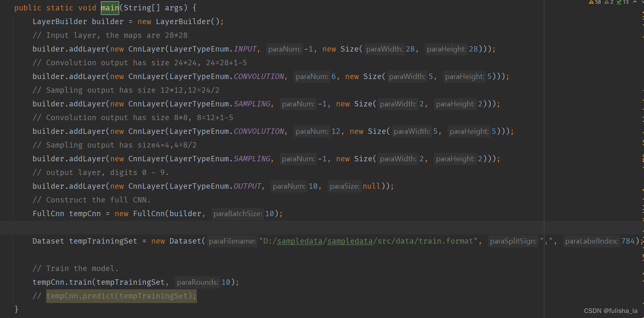This screenshot has height=318, width=644.
Task: Click comment 'Construct the full CNN.'
Action: (x=92, y=200)
